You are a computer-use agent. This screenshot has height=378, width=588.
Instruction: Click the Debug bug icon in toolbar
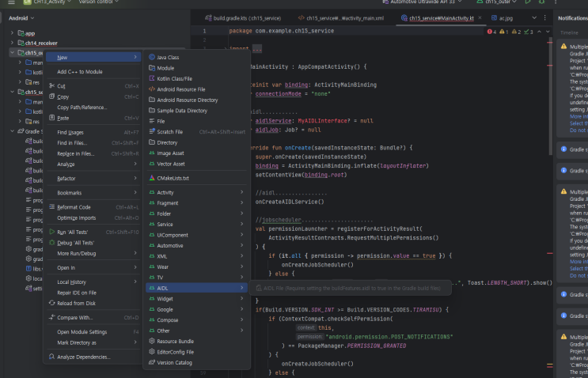coord(543,3)
